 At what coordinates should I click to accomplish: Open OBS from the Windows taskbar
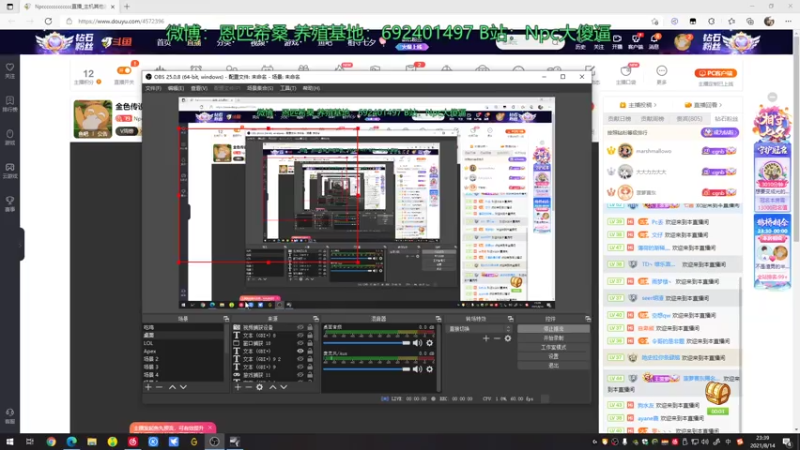point(214,442)
